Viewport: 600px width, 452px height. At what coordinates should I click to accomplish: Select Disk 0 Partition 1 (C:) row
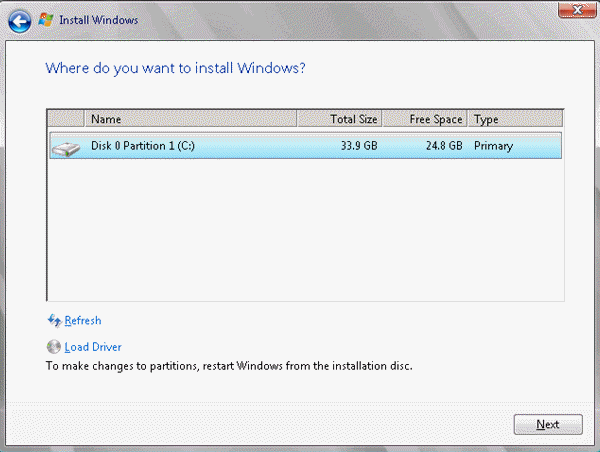tap(305, 145)
